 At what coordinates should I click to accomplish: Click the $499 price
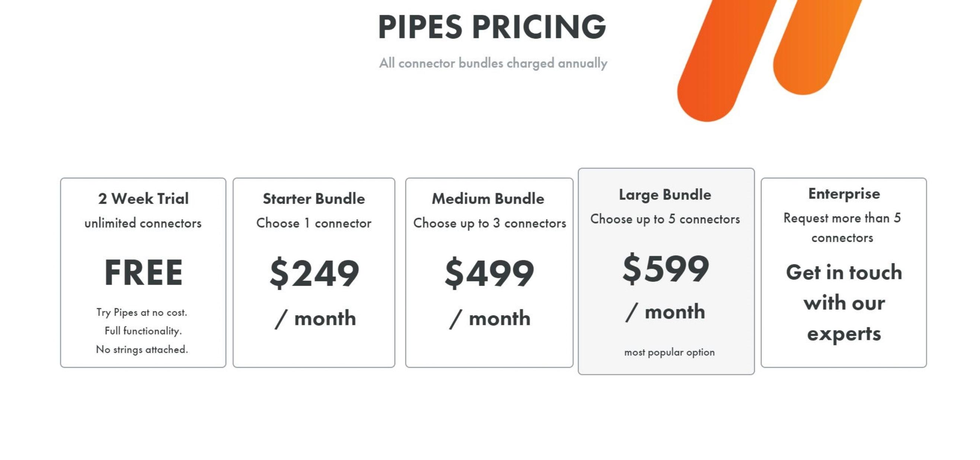[x=489, y=273]
